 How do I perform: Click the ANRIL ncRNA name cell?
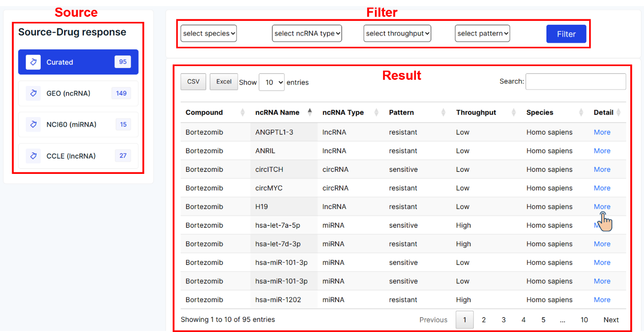284,151
